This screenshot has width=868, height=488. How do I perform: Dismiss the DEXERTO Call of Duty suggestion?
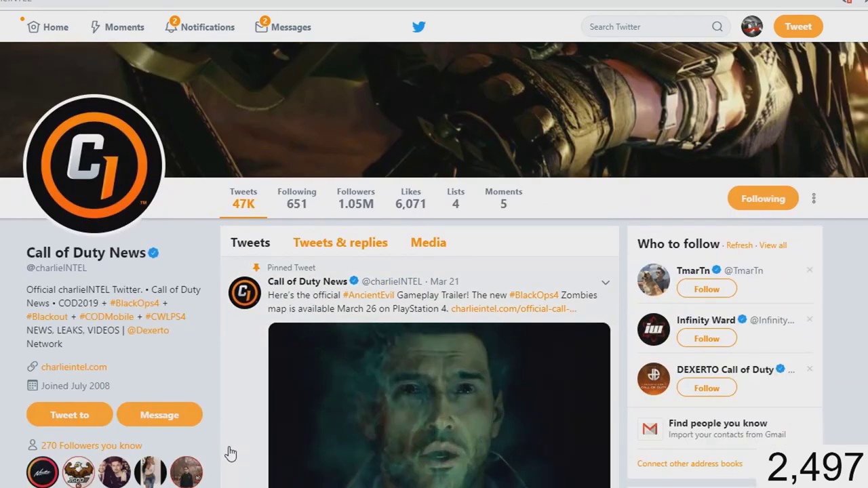point(810,369)
